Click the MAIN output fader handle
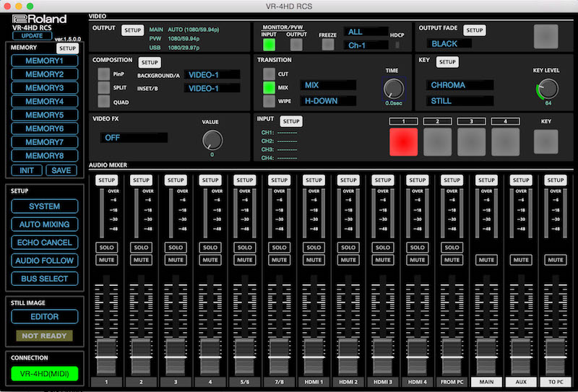 pyautogui.click(x=486, y=357)
